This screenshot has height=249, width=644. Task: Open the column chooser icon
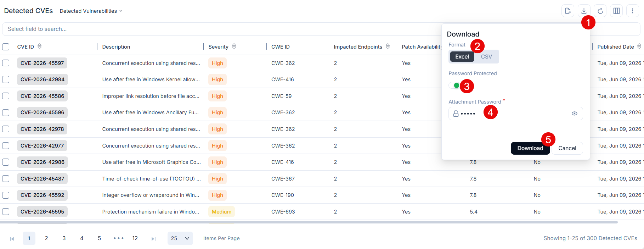coord(616,11)
